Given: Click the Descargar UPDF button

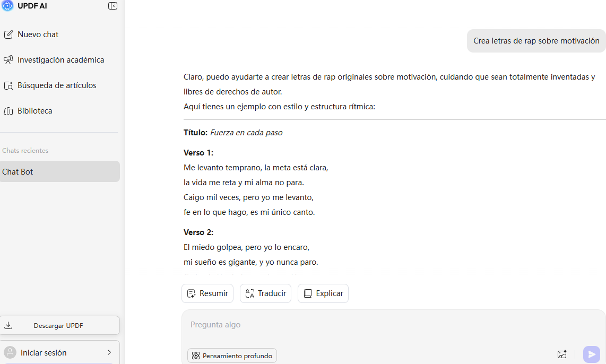Looking at the screenshot, I should (59, 325).
